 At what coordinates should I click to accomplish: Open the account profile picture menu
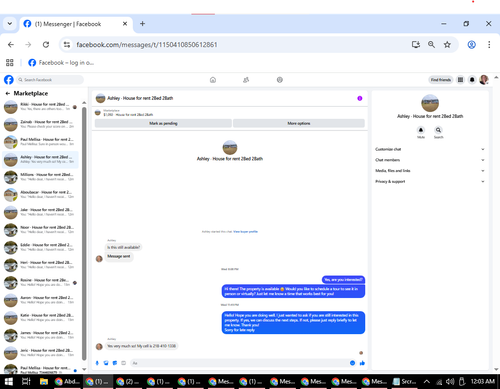click(484, 80)
